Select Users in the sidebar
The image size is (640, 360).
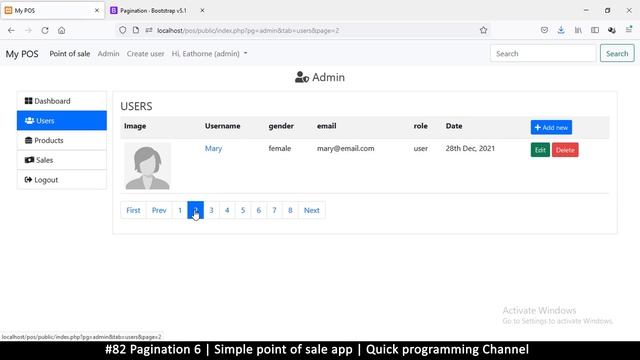tap(62, 120)
